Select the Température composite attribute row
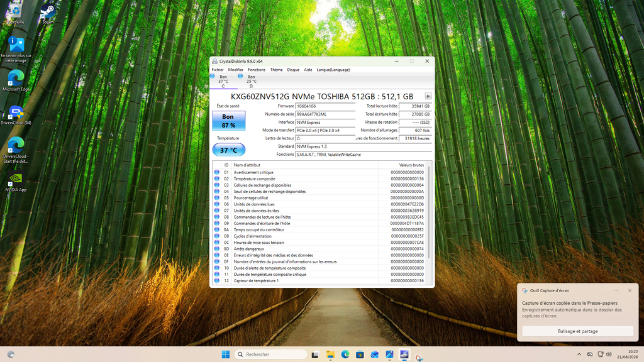The width and height of the screenshot is (644, 362). coord(320,179)
